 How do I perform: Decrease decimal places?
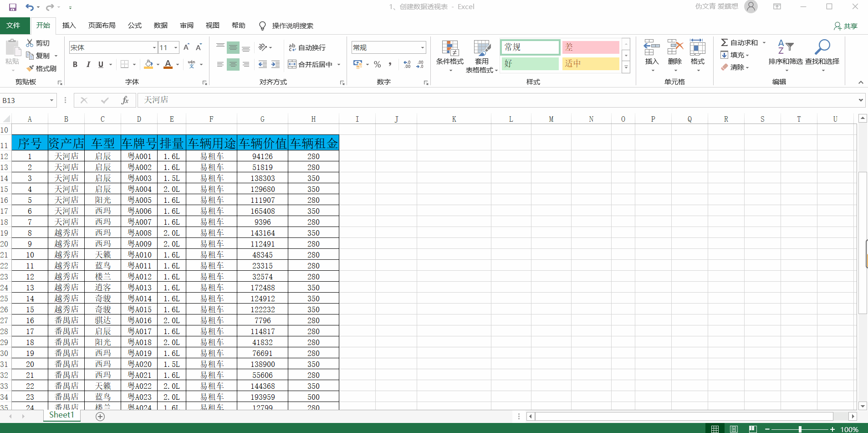point(420,64)
